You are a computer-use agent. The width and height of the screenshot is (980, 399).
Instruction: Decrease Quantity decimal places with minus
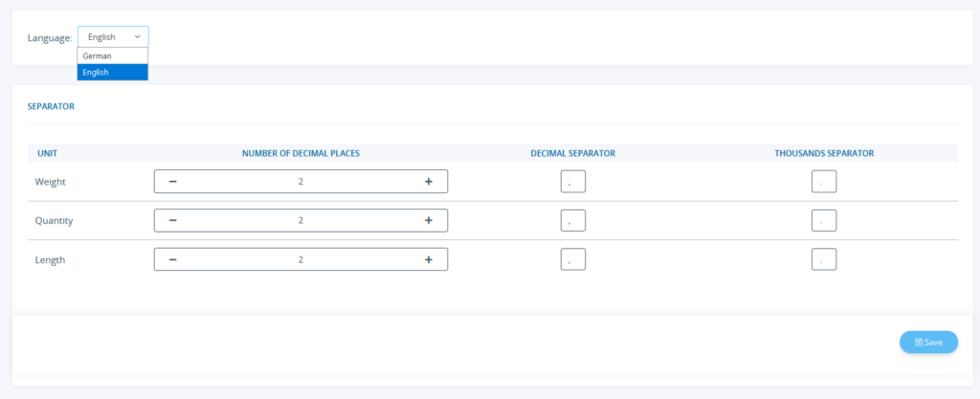point(173,220)
